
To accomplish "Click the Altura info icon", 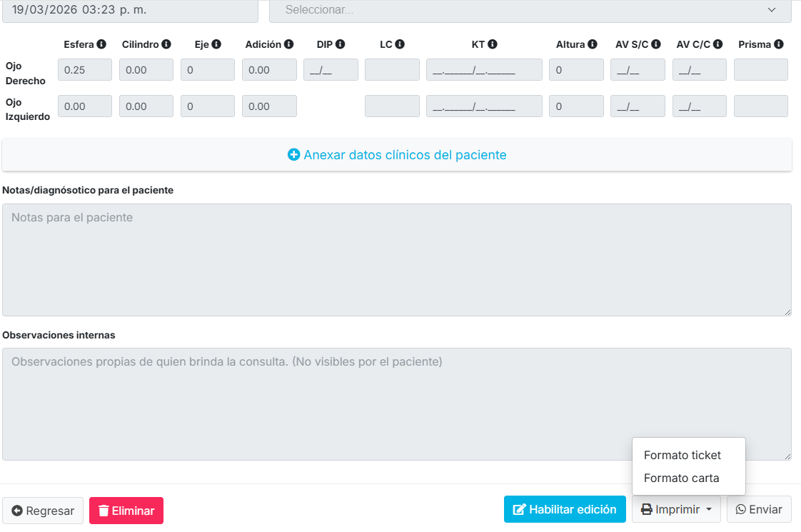I will click(593, 44).
